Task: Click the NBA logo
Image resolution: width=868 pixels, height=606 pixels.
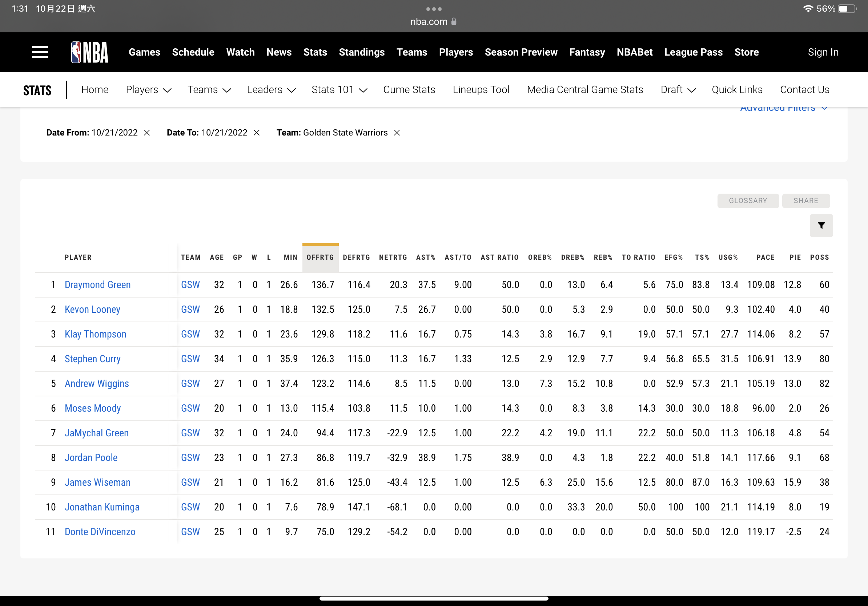Action: (89, 52)
